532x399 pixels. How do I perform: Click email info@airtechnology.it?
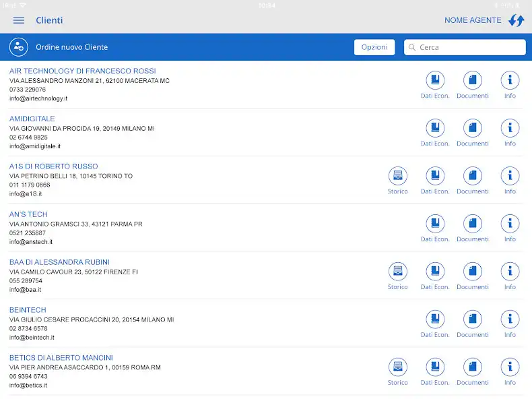38,98
